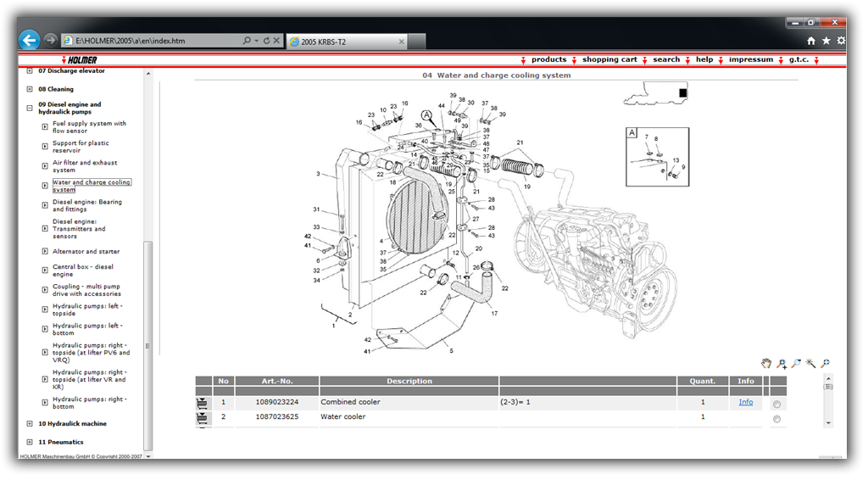Add Water cooler to cart via cart icon

coord(203,418)
